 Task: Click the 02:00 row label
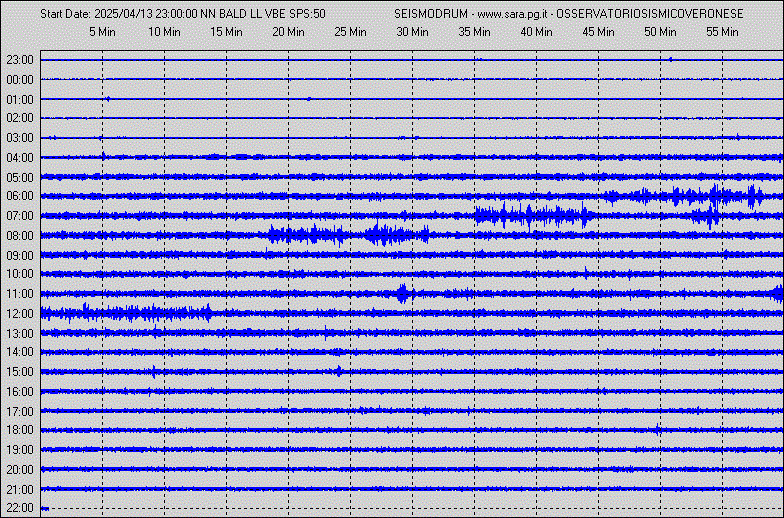(x=20, y=118)
